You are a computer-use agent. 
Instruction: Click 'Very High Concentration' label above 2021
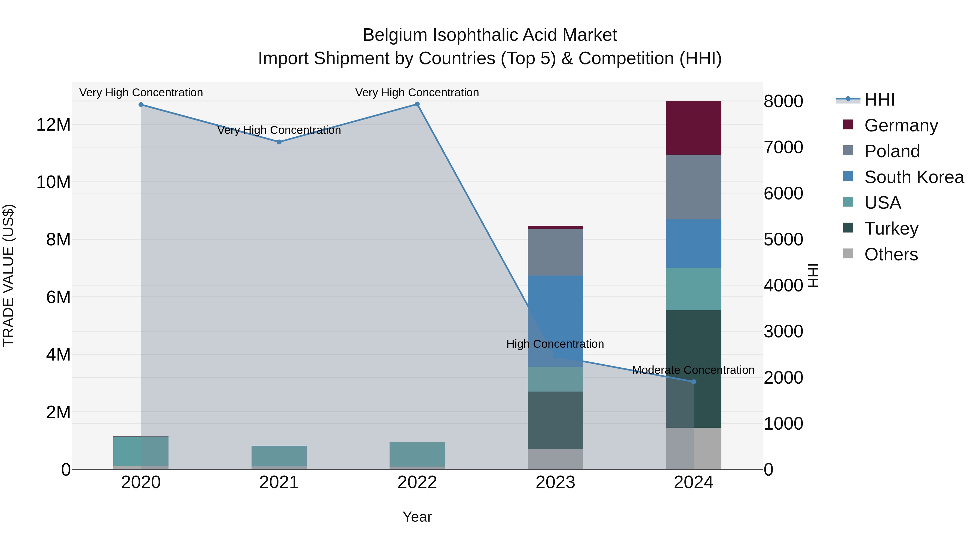pos(279,130)
